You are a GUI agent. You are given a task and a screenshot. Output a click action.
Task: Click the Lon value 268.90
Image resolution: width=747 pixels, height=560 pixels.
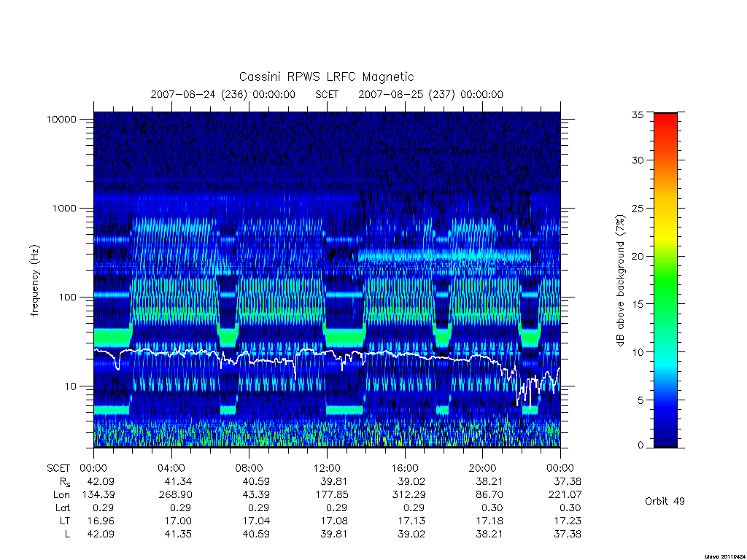(x=176, y=495)
